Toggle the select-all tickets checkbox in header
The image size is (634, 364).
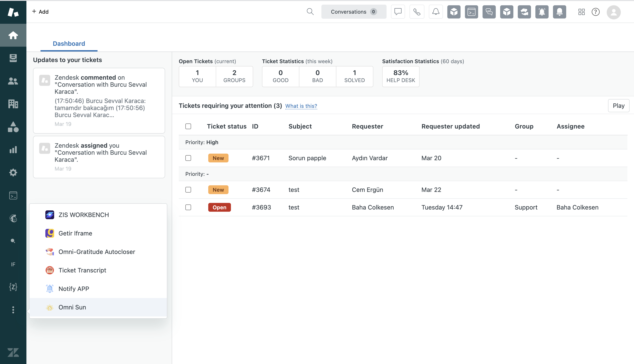click(188, 126)
